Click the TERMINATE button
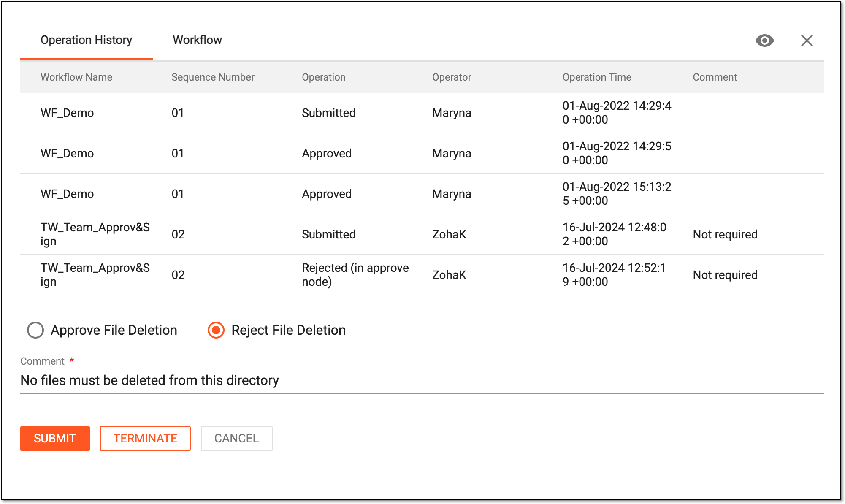 [145, 438]
